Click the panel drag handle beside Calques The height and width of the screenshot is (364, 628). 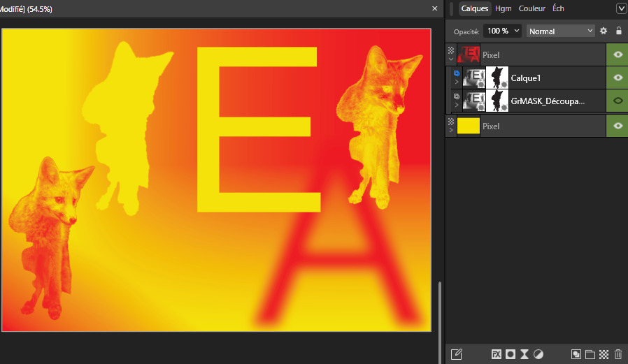tap(451, 8)
